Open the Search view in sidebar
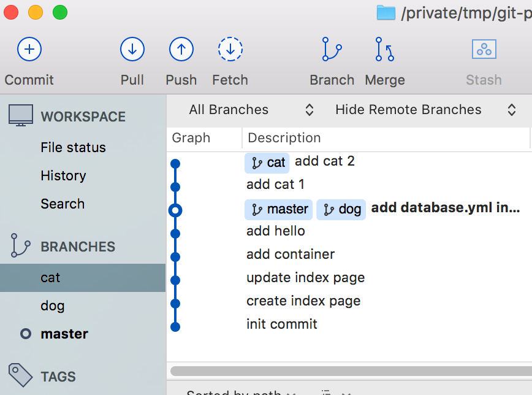 pyautogui.click(x=63, y=204)
